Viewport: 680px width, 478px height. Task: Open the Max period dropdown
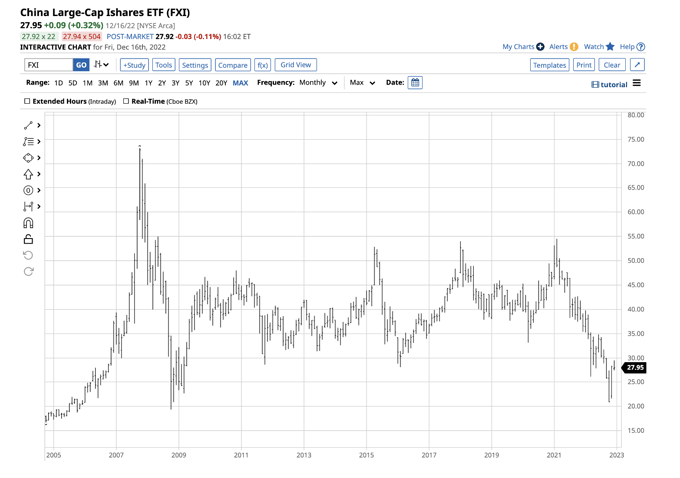click(x=362, y=82)
